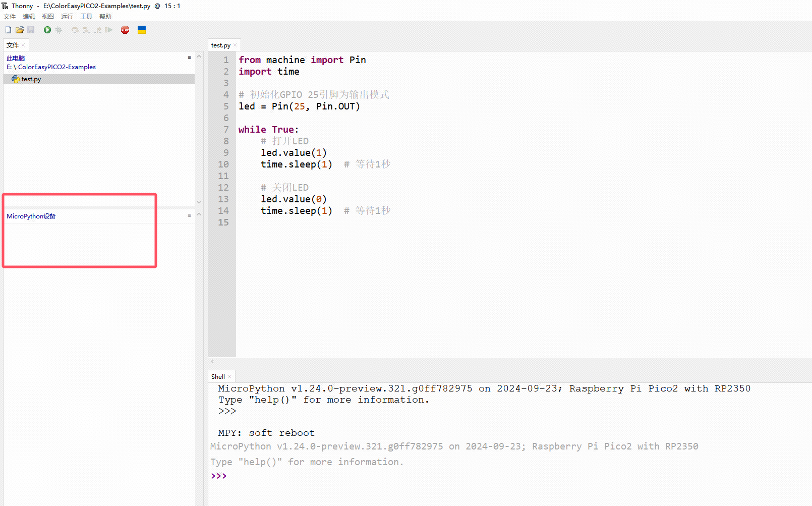Viewport: 812px width, 506px height.
Task: Save the file with the floppy disk icon
Action: click(x=31, y=30)
